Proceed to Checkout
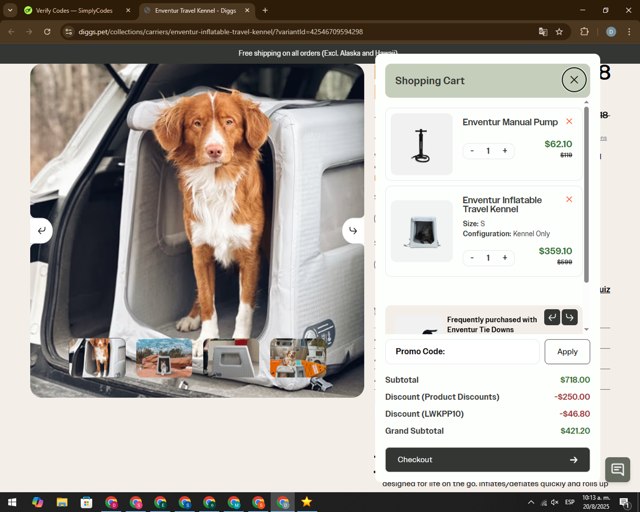 tap(487, 460)
